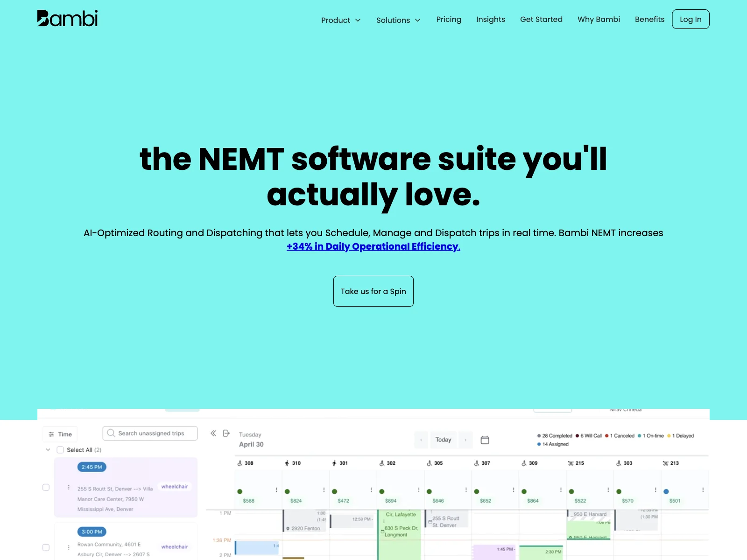Click the Log In button
Viewport: 747px width, 560px height.
pyautogui.click(x=691, y=19)
